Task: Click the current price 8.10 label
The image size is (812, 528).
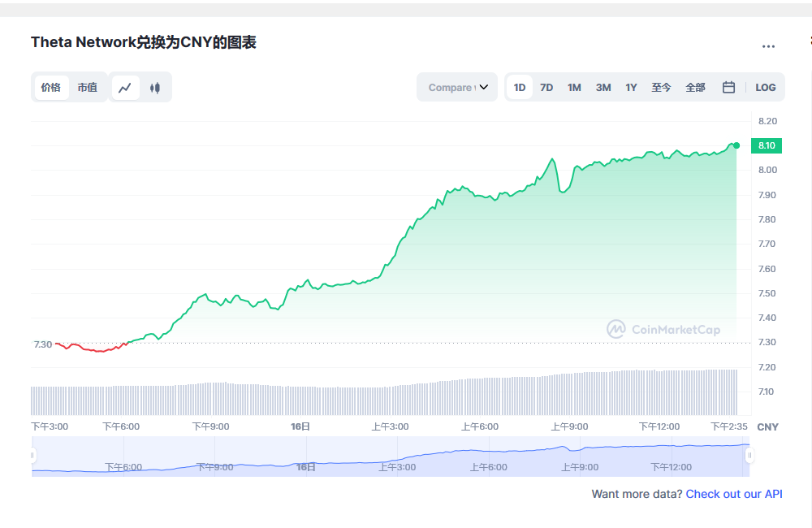Action: 767,145
